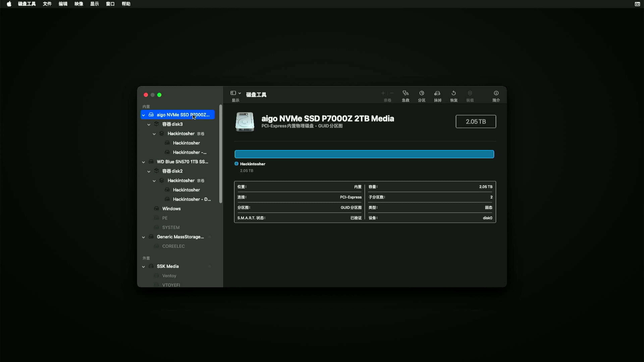
Task: Zoom window with the green button
Action: [x=159, y=95]
